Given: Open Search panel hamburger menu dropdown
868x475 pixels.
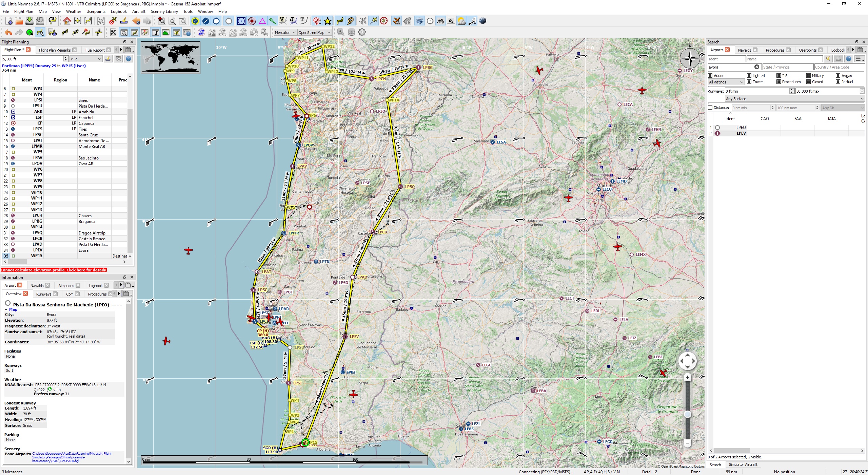Looking at the screenshot, I should pos(860,59).
